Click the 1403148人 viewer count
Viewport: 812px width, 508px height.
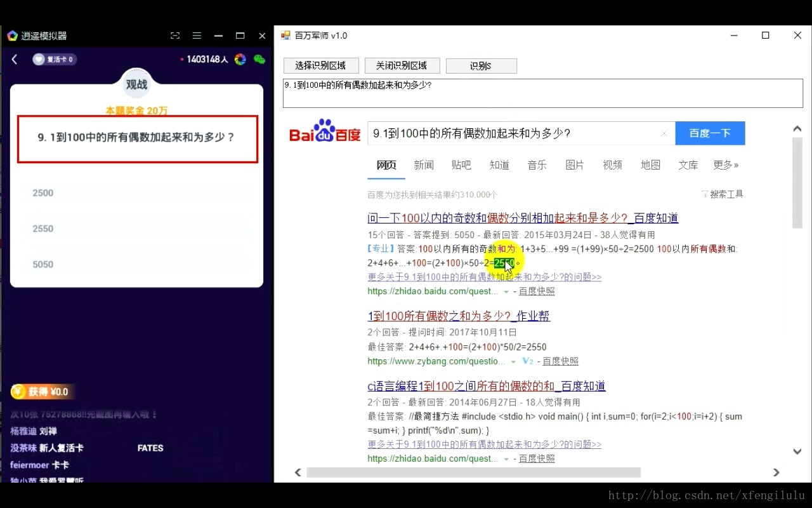click(207, 59)
